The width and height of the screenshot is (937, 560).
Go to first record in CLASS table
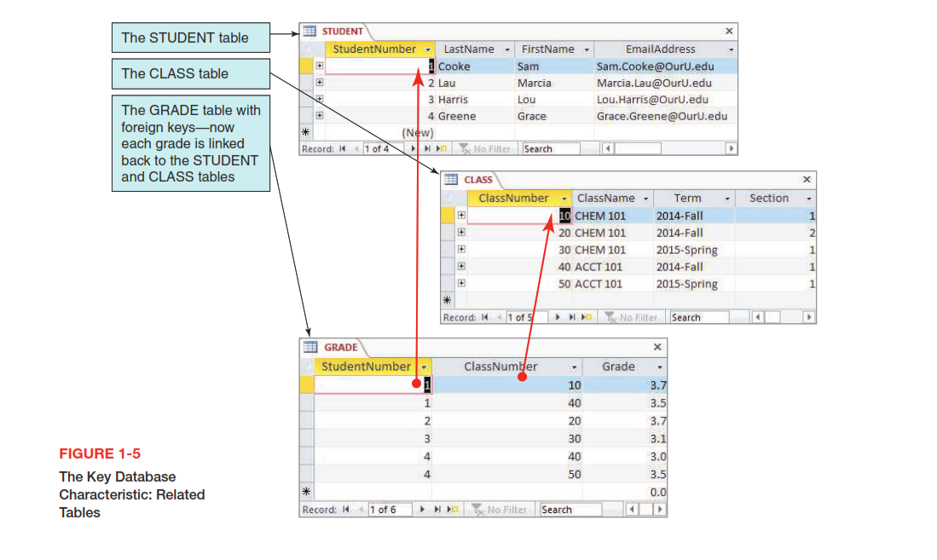(484, 317)
